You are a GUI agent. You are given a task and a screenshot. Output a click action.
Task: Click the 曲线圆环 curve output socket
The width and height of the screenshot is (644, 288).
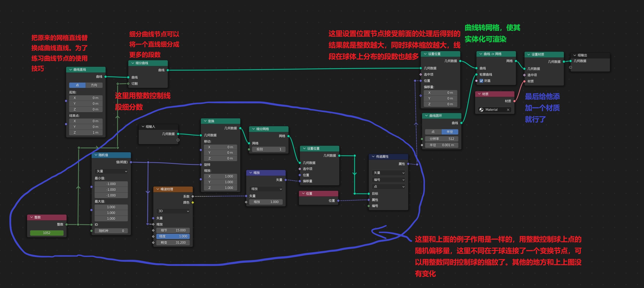(x=461, y=123)
